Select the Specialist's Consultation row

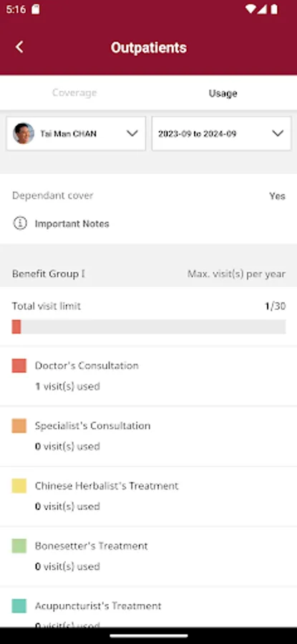tap(148, 436)
